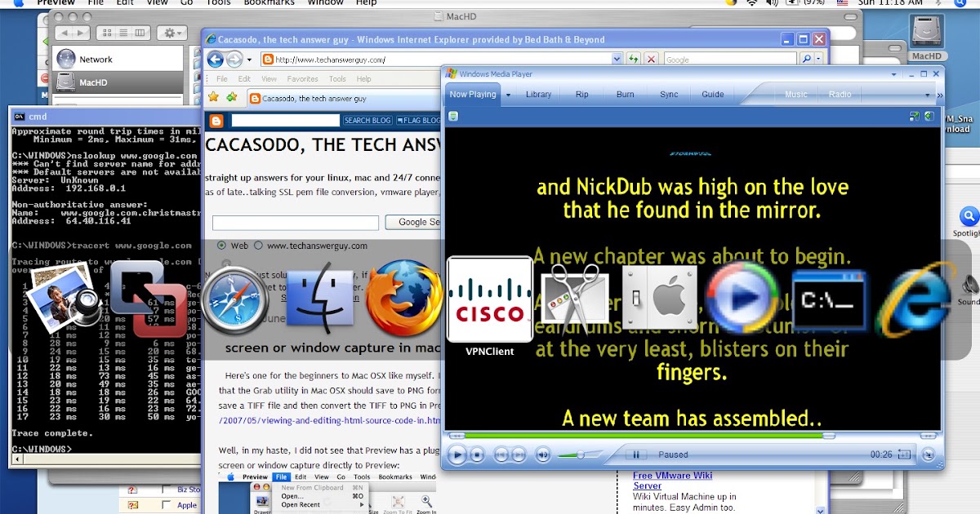Select the command prompt C:\ icon
This screenshot has height=514, width=980.
click(x=830, y=300)
